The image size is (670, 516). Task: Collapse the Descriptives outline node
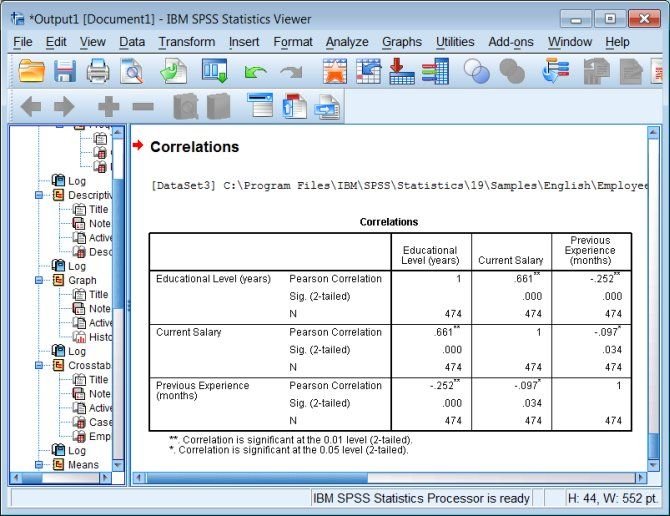tap(39, 195)
